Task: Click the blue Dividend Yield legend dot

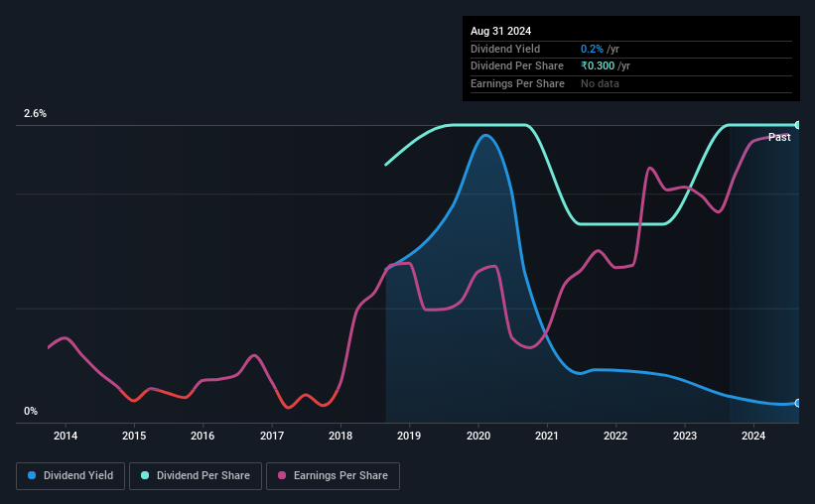Action: coord(32,475)
